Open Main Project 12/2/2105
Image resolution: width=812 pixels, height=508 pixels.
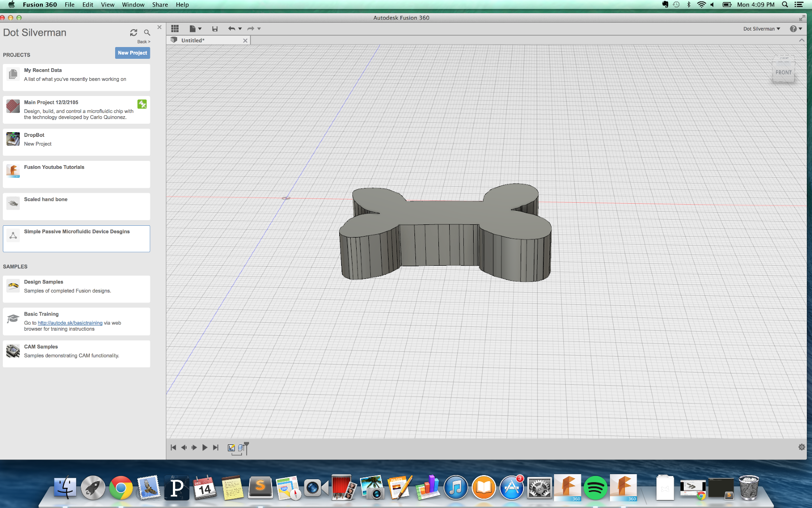point(77,110)
